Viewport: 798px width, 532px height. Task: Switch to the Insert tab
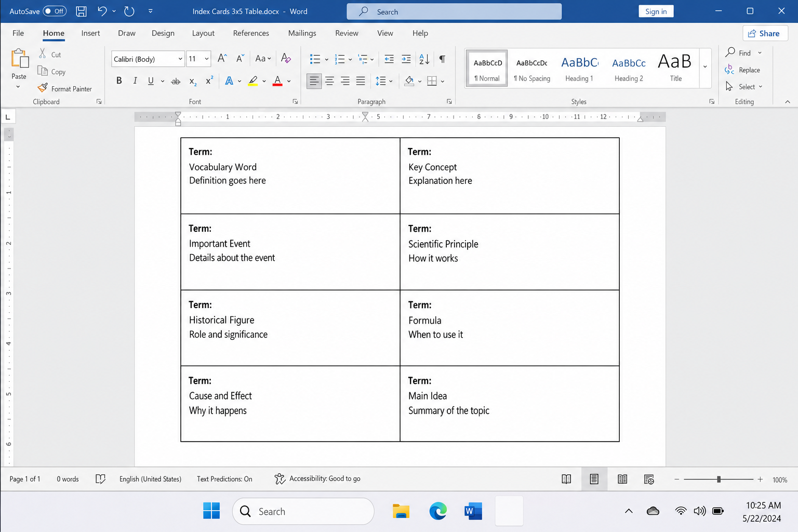[90, 33]
